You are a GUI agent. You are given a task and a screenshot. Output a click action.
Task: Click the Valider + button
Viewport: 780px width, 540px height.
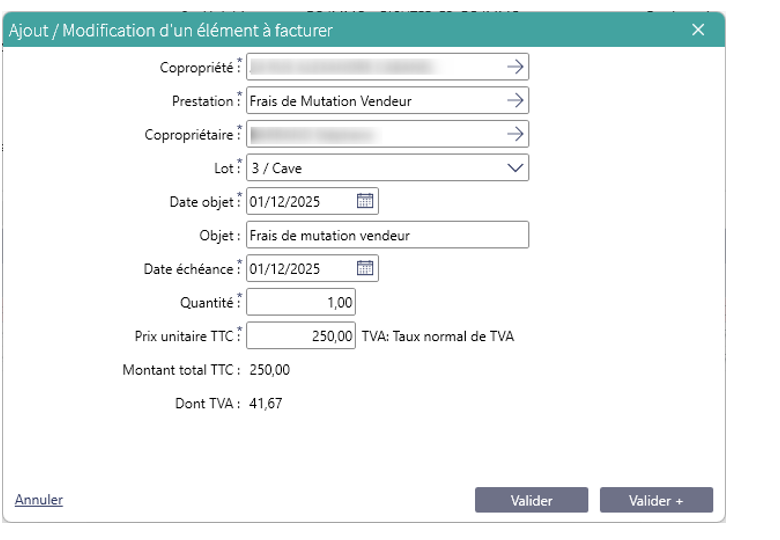point(656,500)
